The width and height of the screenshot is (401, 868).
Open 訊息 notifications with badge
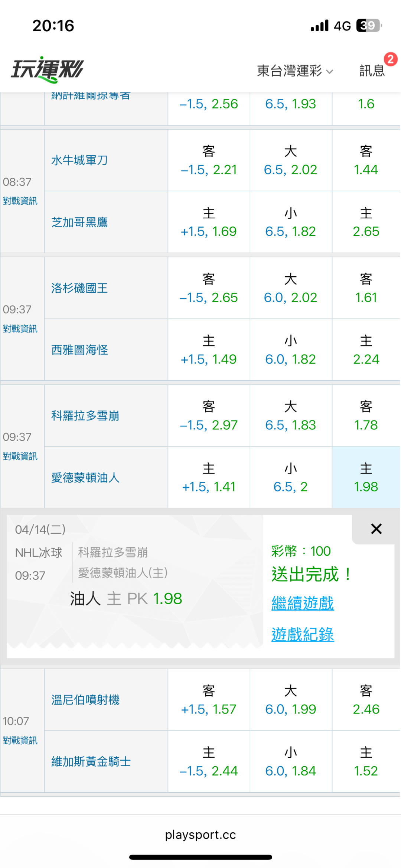tap(372, 70)
